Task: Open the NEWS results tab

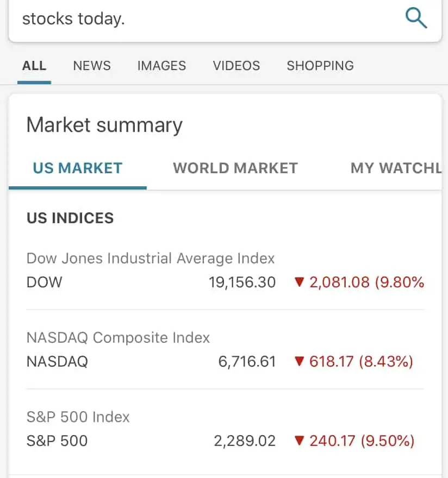Action: 92,66
